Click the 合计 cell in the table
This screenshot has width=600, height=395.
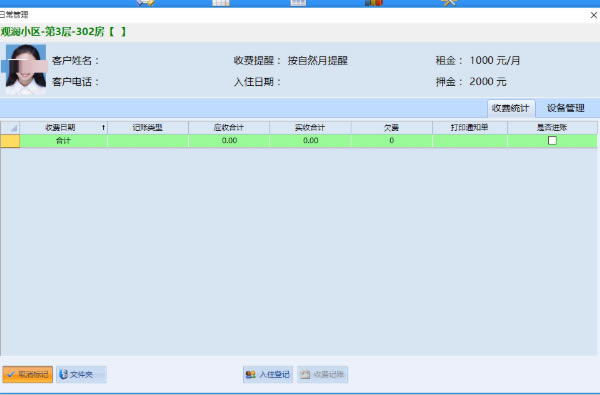64,140
